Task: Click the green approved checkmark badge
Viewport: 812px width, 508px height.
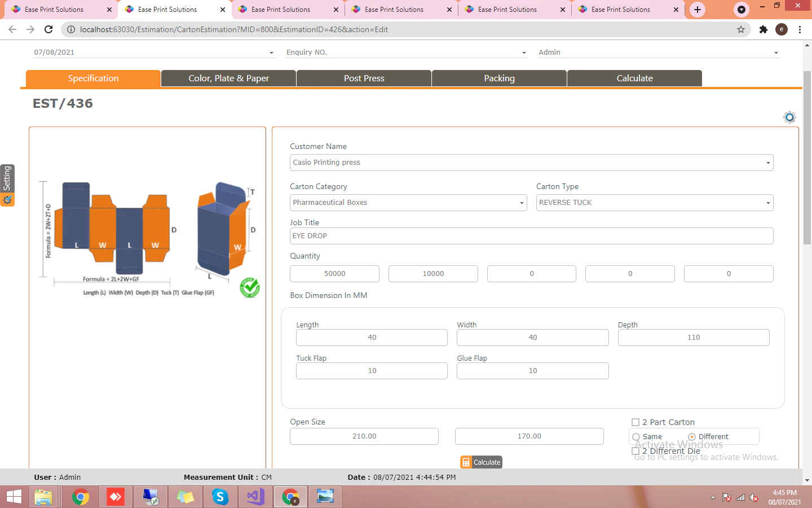Action: pyautogui.click(x=249, y=287)
